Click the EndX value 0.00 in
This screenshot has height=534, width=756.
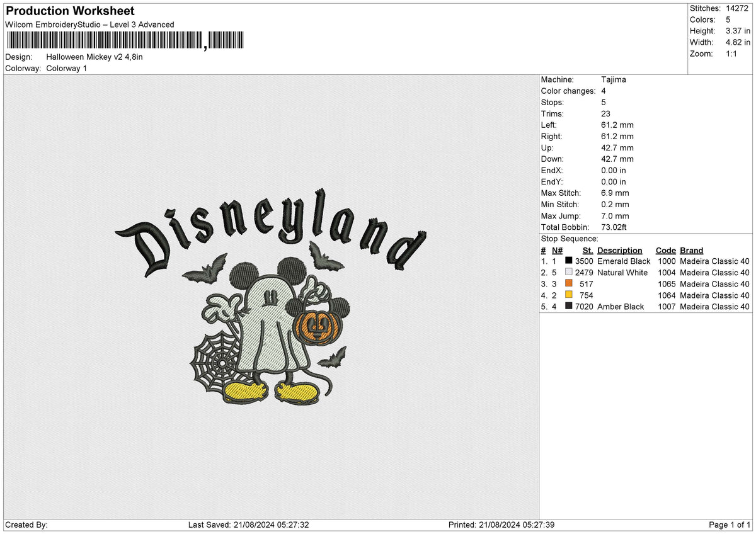click(614, 171)
